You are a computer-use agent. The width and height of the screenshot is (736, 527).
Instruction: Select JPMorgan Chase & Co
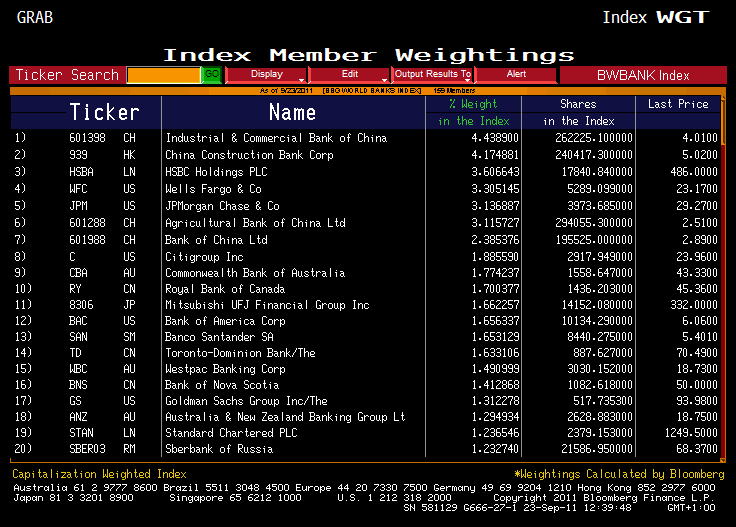pos(222,206)
